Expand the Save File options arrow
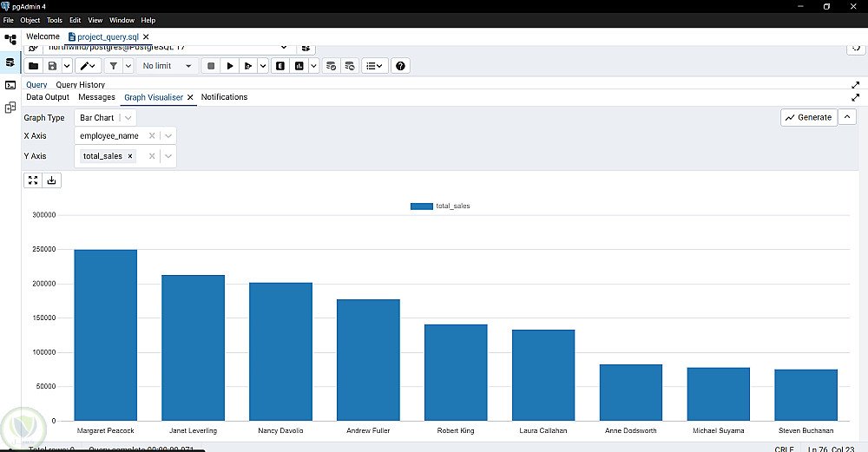The height and width of the screenshot is (452, 868). point(67,66)
